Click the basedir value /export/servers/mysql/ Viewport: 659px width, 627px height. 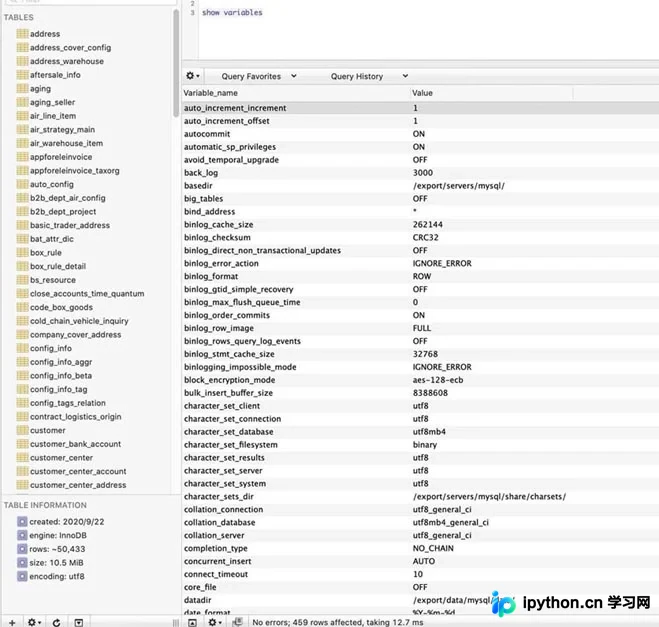click(x=459, y=186)
